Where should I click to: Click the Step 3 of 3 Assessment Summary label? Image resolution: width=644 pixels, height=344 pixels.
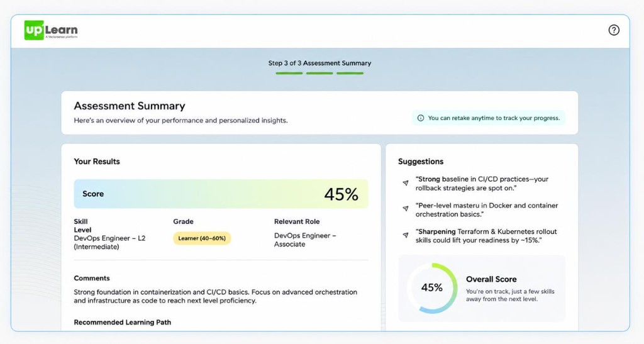[x=319, y=64]
